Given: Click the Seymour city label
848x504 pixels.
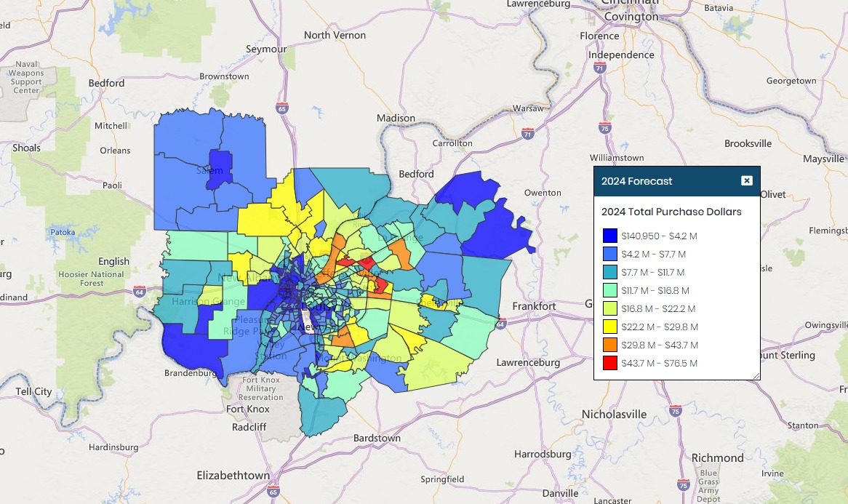Looking at the screenshot, I should point(266,49).
